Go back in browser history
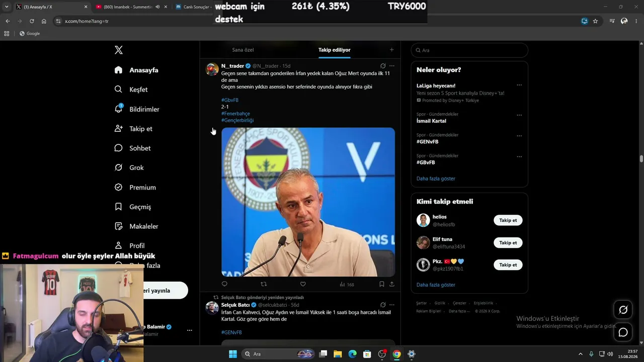 pos(8,21)
